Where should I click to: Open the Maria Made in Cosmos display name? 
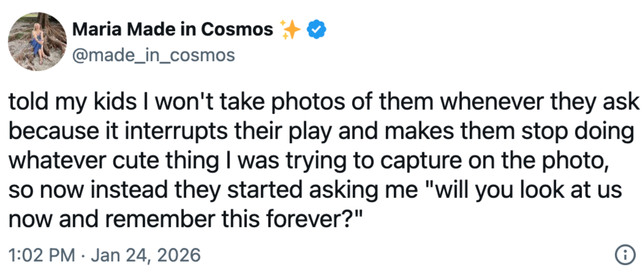tap(173, 29)
